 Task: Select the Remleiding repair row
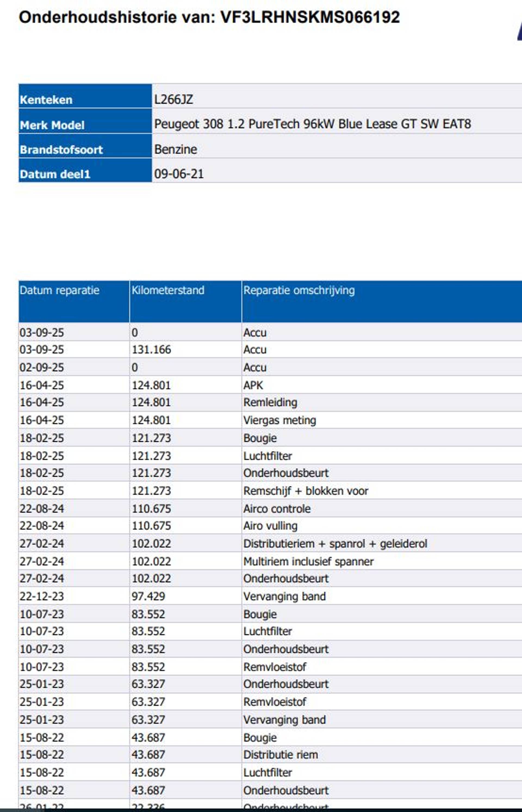(x=270, y=403)
